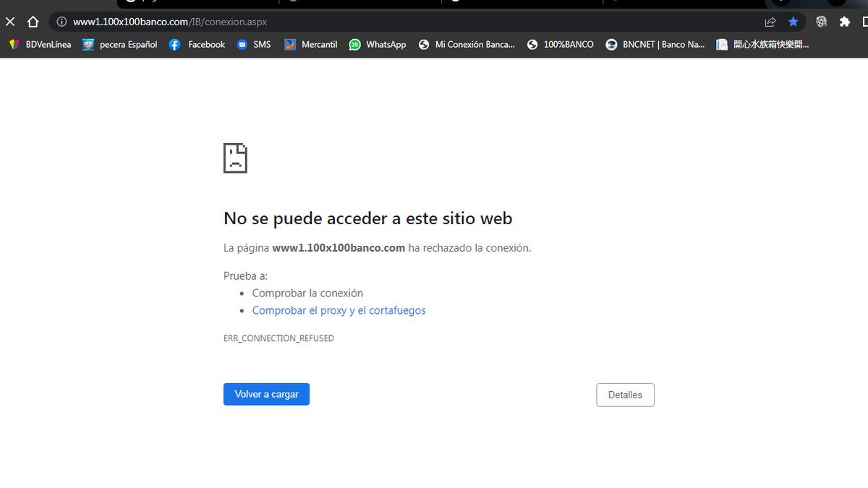This screenshot has width=868, height=488.
Task: Click the sad page error icon
Action: (x=235, y=158)
